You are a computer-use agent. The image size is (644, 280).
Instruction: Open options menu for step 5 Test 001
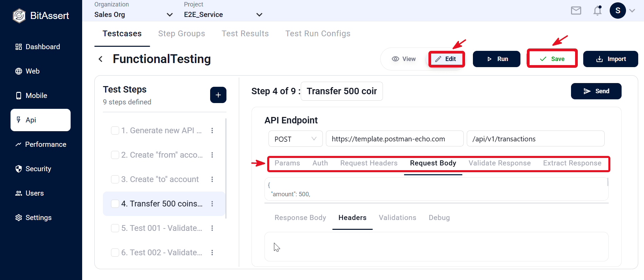(x=212, y=228)
